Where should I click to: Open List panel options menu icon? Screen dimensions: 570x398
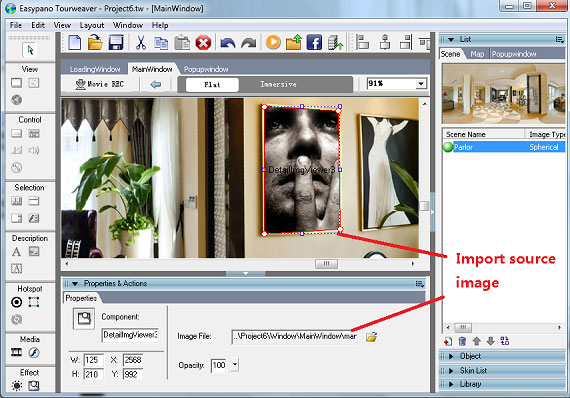(x=560, y=39)
